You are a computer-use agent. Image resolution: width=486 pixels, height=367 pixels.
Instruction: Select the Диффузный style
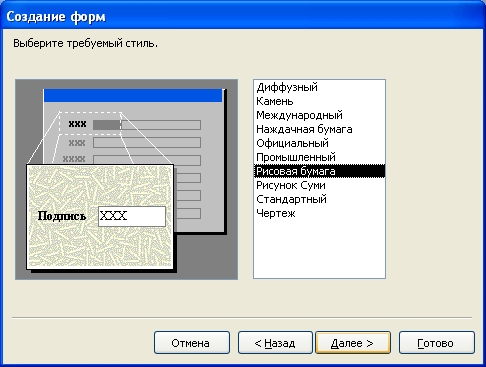click(x=319, y=87)
